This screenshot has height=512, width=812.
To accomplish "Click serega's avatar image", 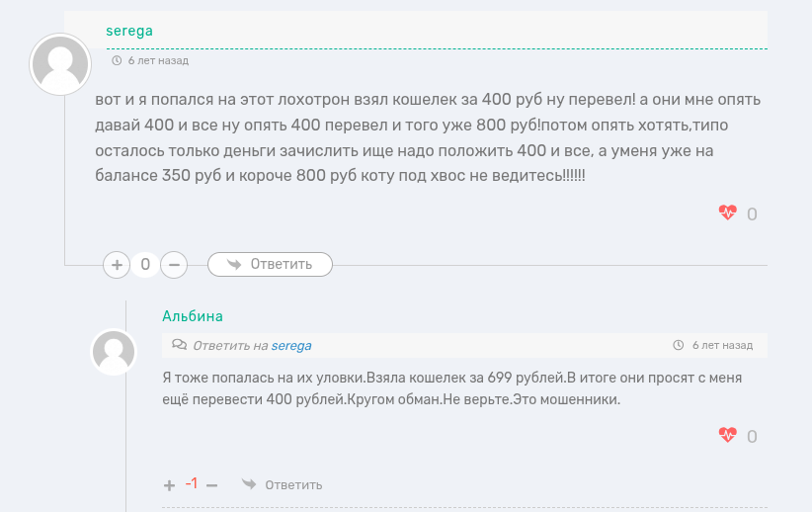I will click(x=60, y=64).
